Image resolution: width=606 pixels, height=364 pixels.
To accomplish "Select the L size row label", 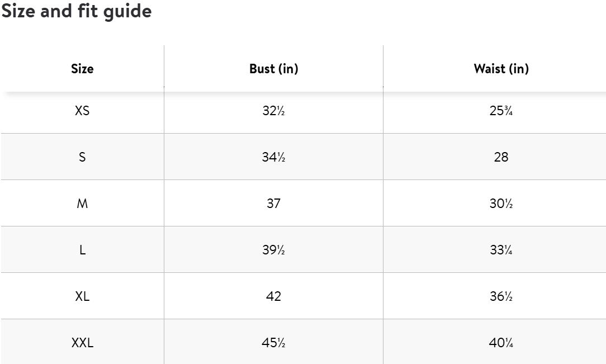I will pyautogui.click(x=82, y=250).
